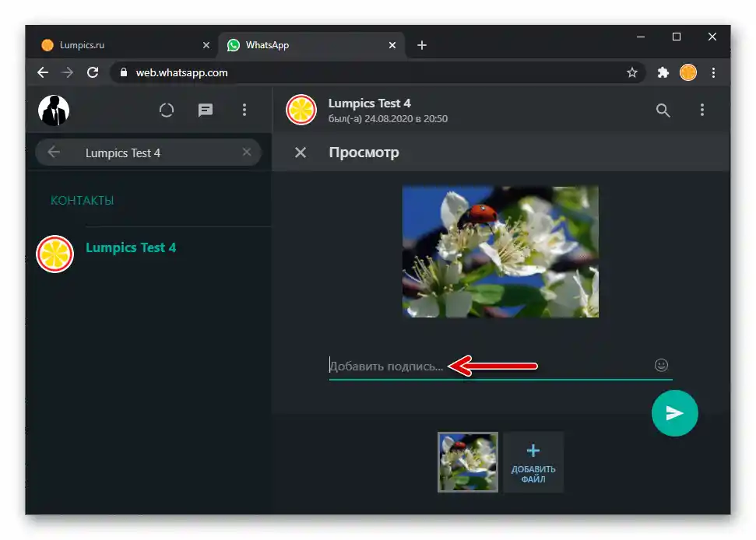Viewport: 756px width, 540px height.
Task: Focus the add caption input field
Action: 483,365
